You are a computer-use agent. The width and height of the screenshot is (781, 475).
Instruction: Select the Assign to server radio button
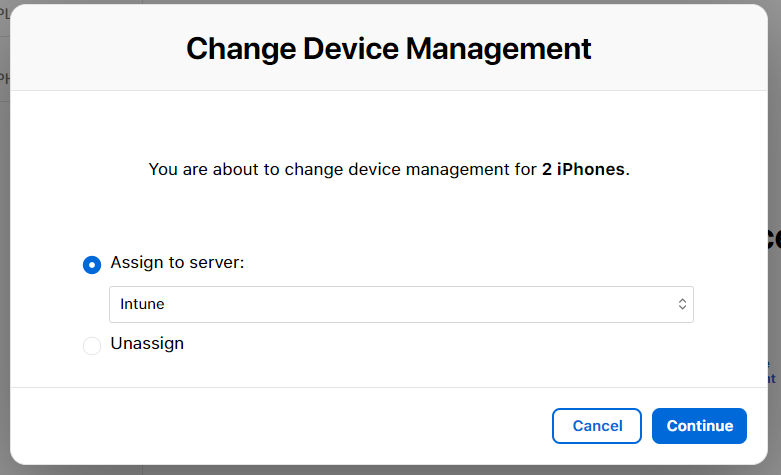pyautogui.click(x=92, y=265)
